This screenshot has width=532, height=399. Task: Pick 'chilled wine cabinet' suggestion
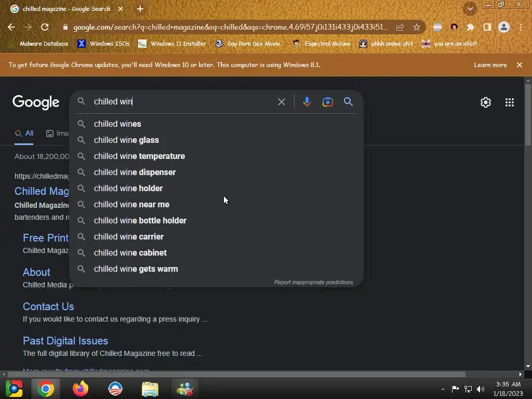(x=216, y=253)
